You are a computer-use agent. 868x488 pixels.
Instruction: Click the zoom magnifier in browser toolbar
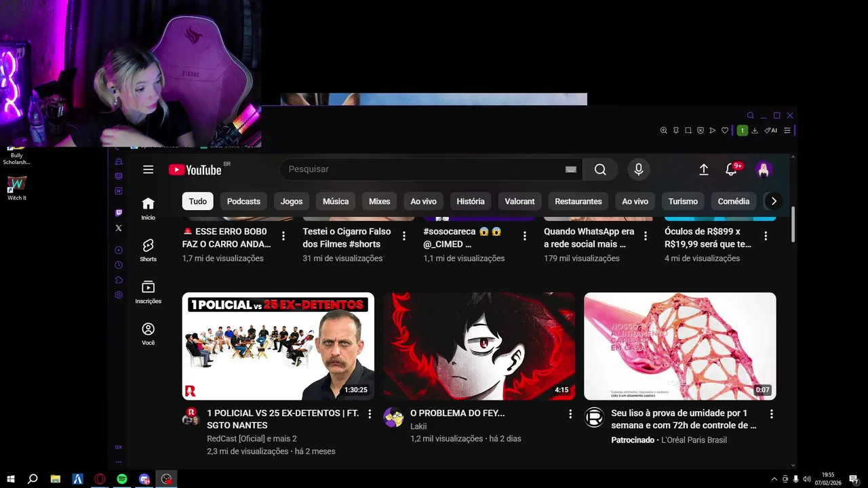pos(664,130)
